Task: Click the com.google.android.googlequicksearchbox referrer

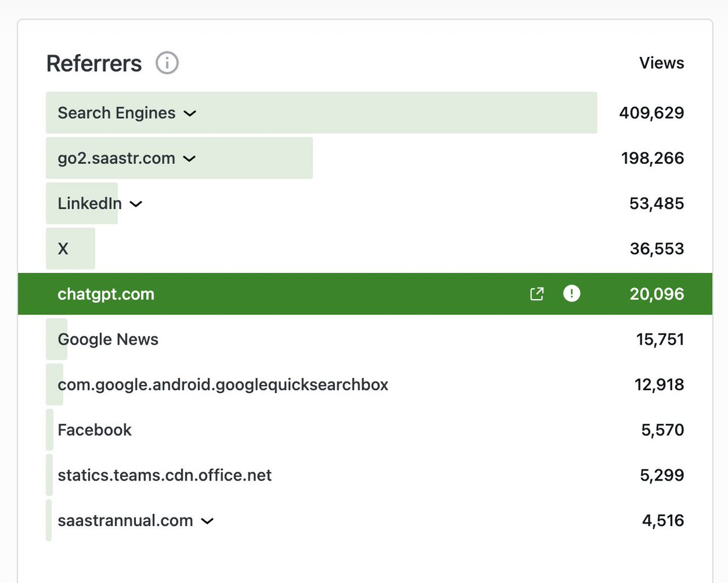Action: (x=223, y=385)
